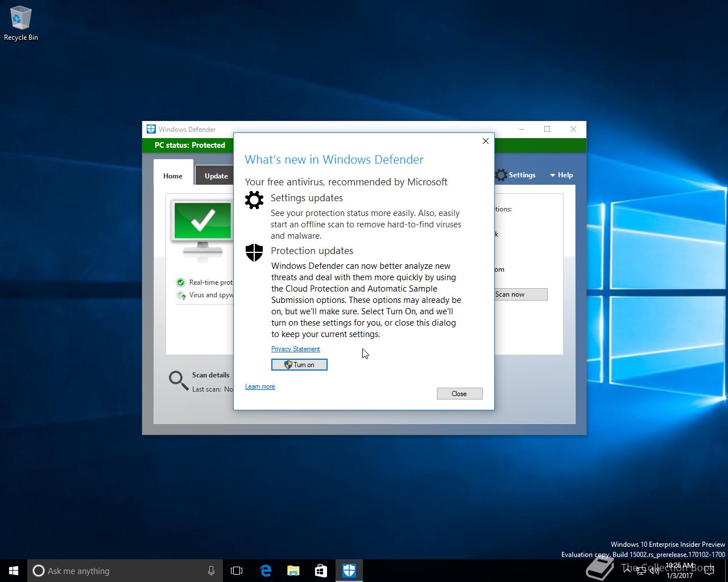Click the Protection updates shield icon
The width and height of the screenshot is (728, 582).
pos(254,252)
